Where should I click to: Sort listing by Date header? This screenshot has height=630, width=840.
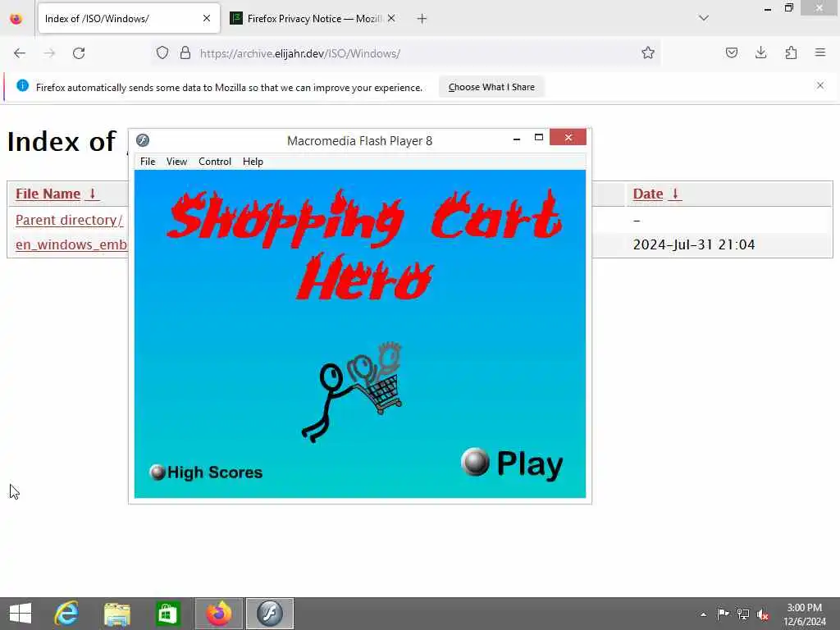(657, 194)
